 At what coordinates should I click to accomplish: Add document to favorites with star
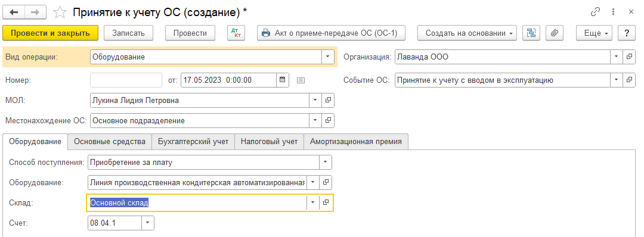click(x=60, y=13)
